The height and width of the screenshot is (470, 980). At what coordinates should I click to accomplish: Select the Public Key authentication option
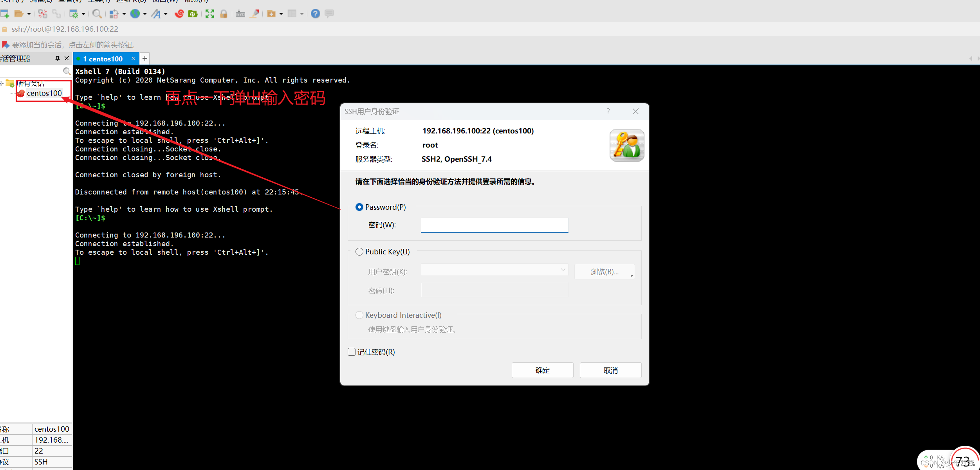359,252
